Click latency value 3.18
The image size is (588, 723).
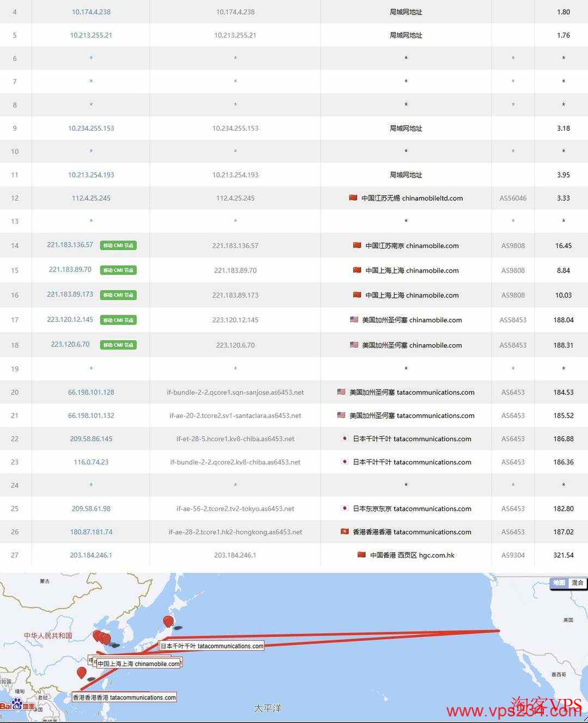tap(563, 128)
